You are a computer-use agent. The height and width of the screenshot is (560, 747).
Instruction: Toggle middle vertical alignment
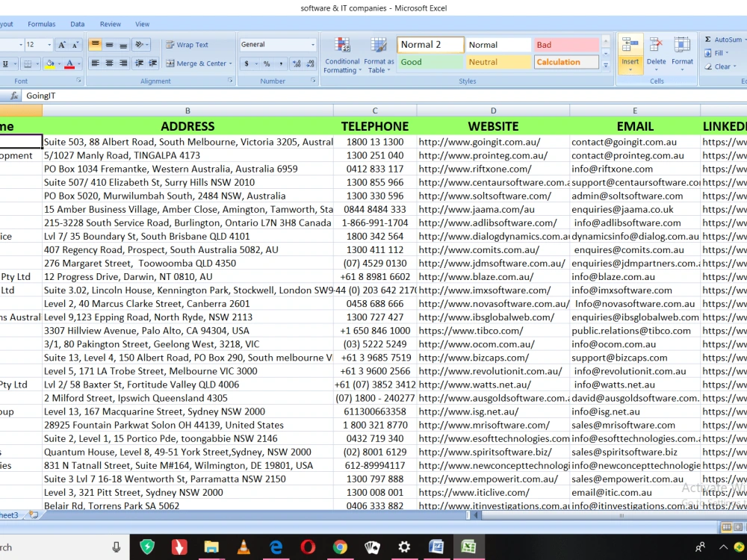[109, 45]
